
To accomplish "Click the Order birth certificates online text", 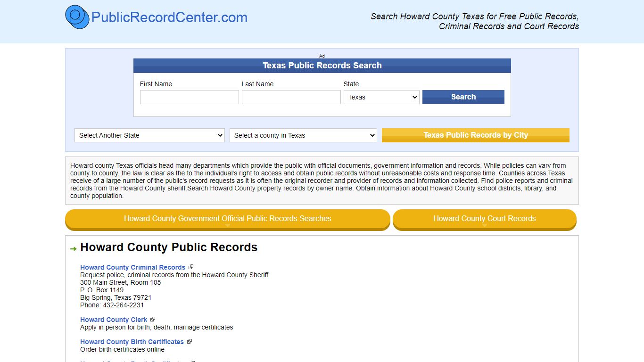I will [123, 349].
